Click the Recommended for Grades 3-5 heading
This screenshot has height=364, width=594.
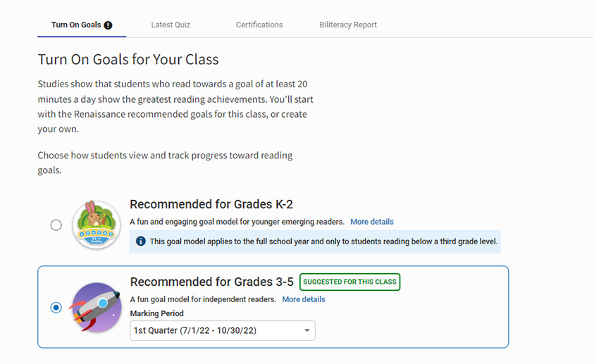212,282
